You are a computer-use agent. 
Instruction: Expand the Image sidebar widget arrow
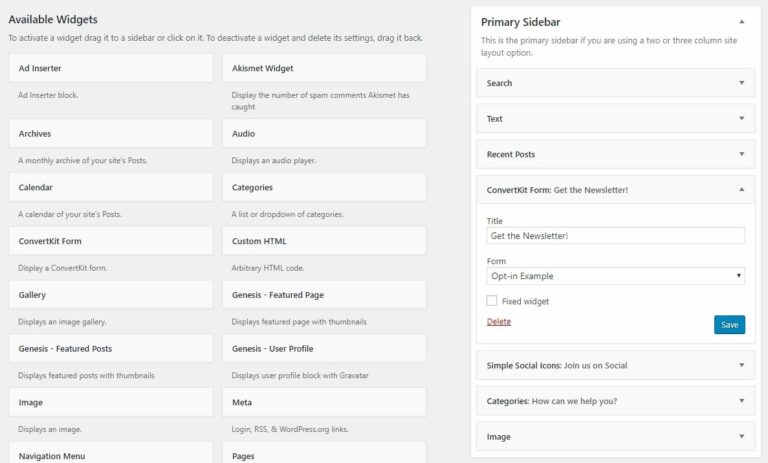point(741,437)
